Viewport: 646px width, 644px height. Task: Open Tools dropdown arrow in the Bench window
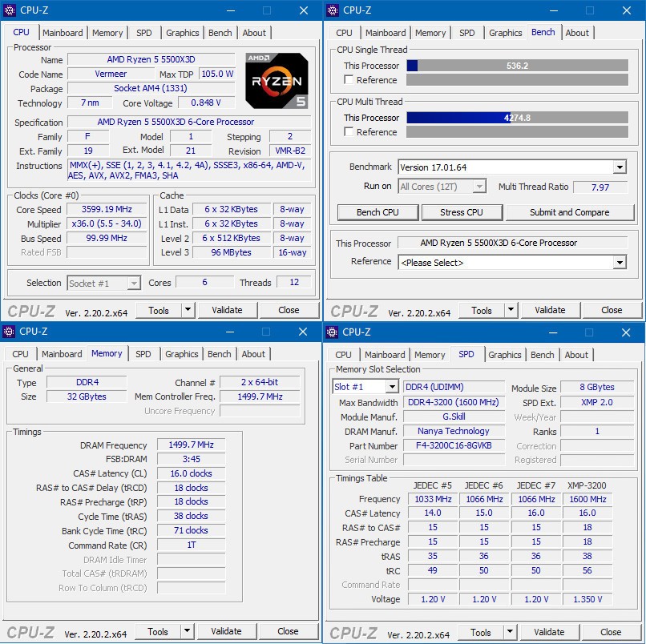[x=511, y=310]
